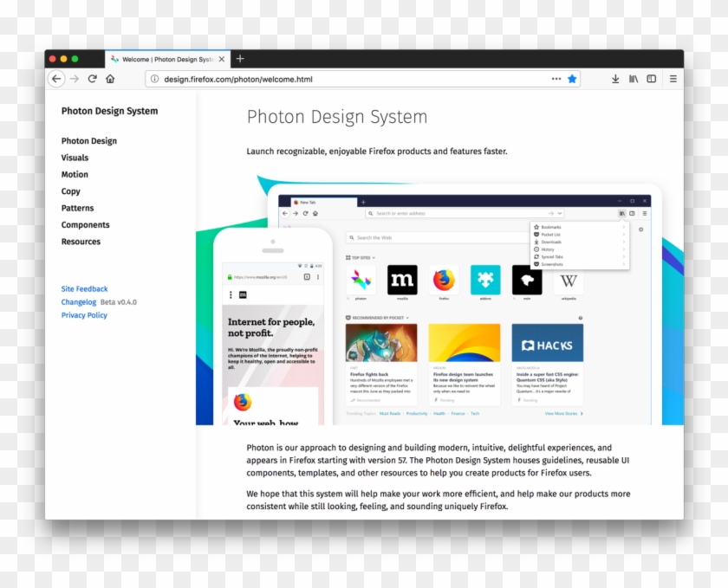Select the Firefox icon among the top sites
The width and height of the screenshot is (728, 588).
pos(444,279)
